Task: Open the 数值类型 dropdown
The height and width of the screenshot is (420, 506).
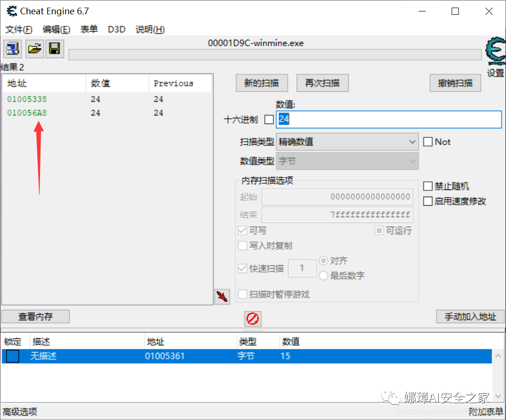Action: [x=347, y=161]
